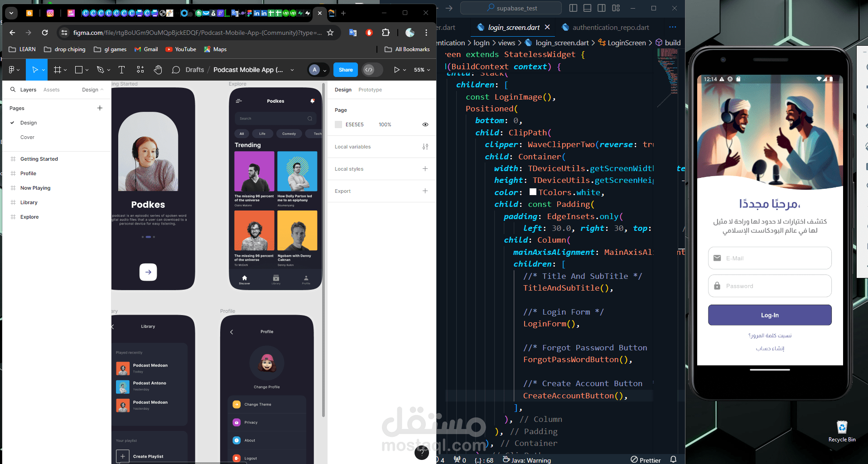Select the Rectangle shape tool

point(78,70)
